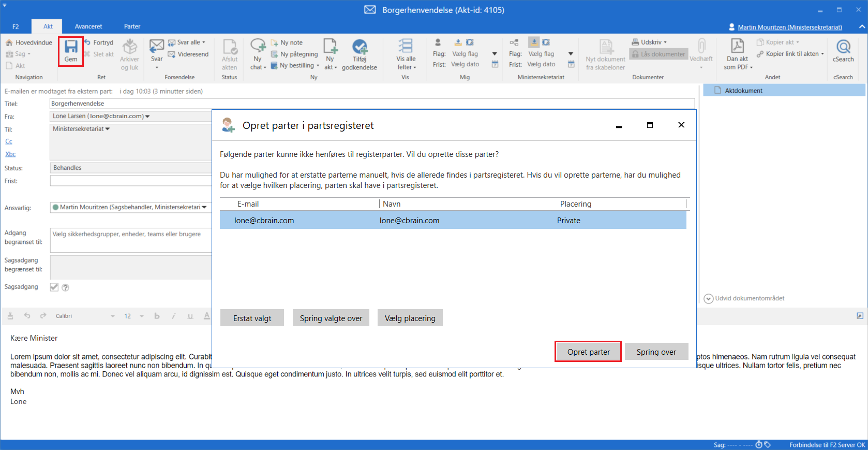Screen dimensions: 868x450
Task: Click Erstat valgt button
Action: [252, 318]
